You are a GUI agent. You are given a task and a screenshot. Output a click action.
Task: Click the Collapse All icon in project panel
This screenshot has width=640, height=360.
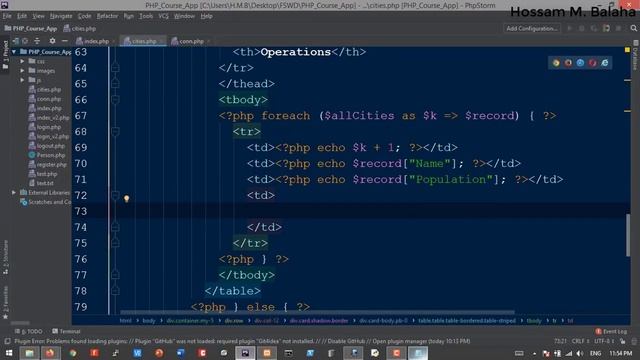click(37, 41)
